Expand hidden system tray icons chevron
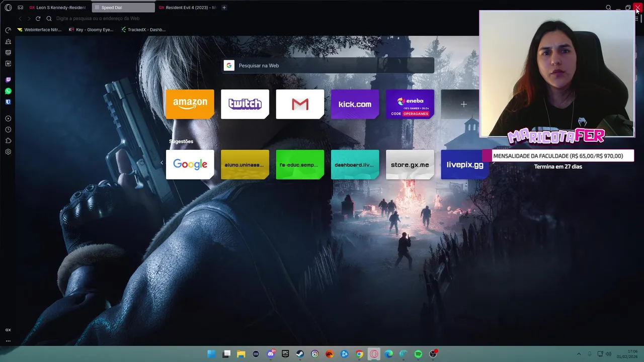Image resolution: width=644 pixels, height=362 pixels. click(579, 354)
